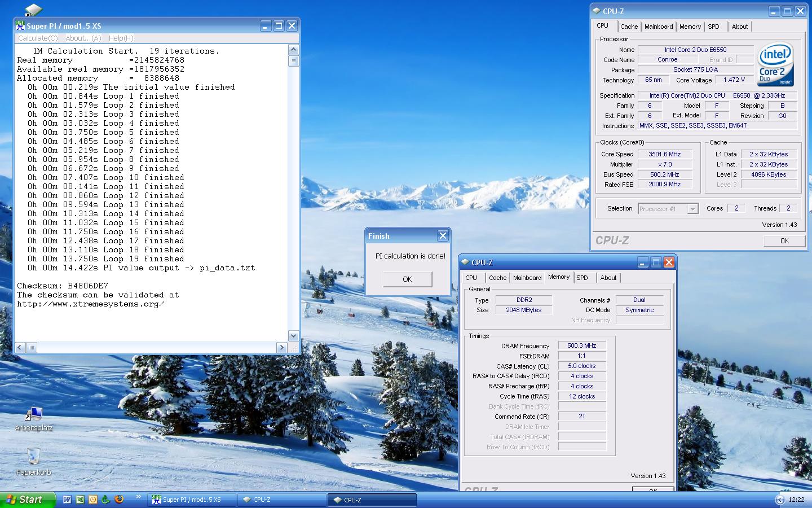Open the Calculate(C) menu in Super PI

click(x=38, y=38)
